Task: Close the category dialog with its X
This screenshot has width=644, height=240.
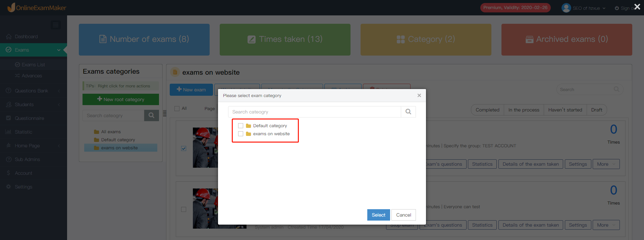Action: point(419,95)
